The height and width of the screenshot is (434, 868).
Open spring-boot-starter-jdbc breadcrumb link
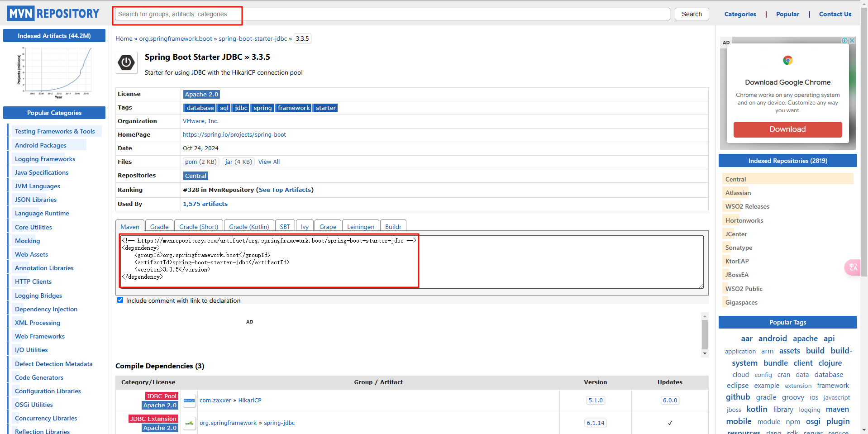click(253, 38)
